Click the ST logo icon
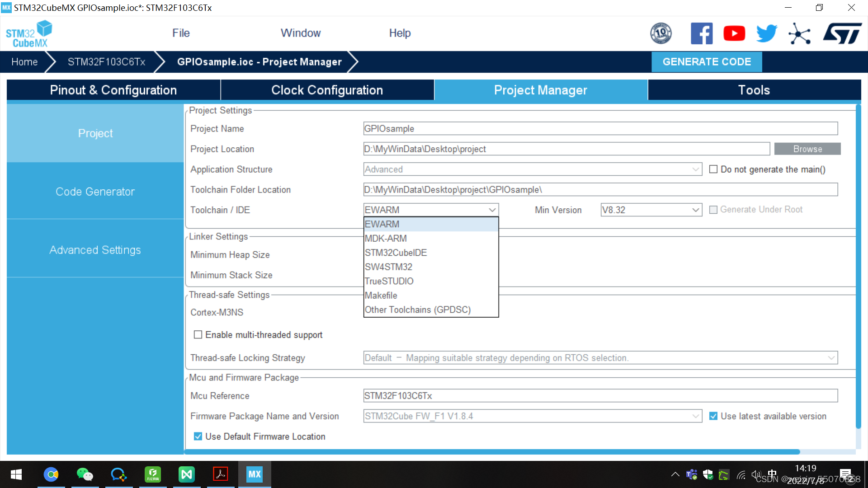 coord(842,33)
